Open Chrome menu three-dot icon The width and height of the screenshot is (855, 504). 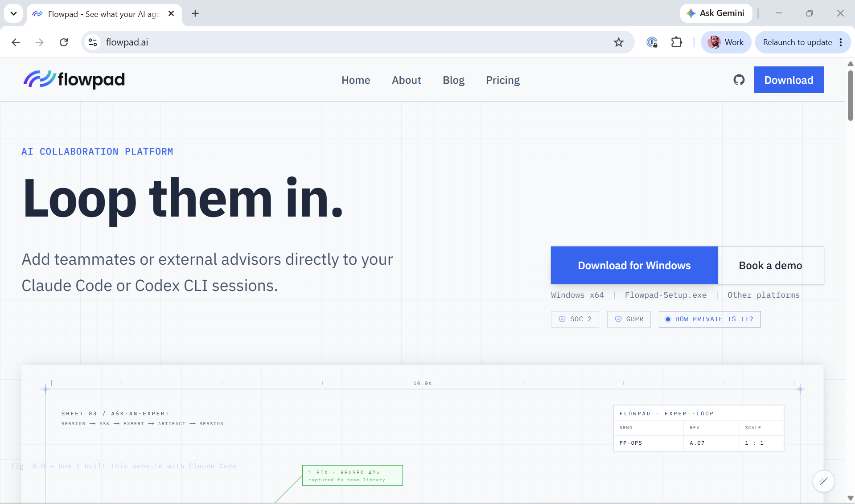click(x=841, y=42)
